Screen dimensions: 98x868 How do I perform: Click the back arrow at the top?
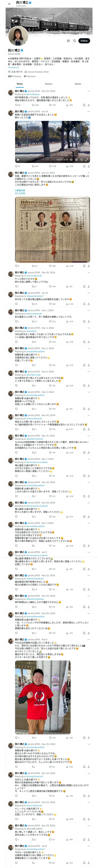coord(9,4)
